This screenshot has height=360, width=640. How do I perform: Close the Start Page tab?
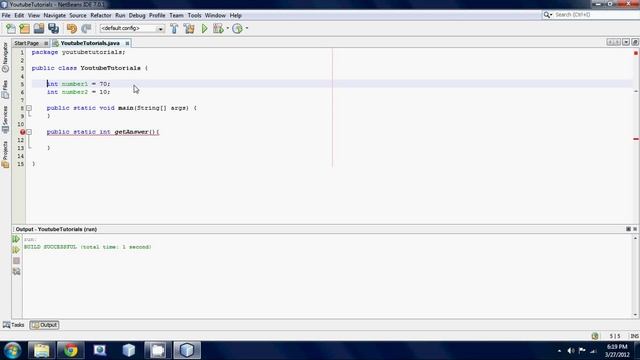pos(46,43)
